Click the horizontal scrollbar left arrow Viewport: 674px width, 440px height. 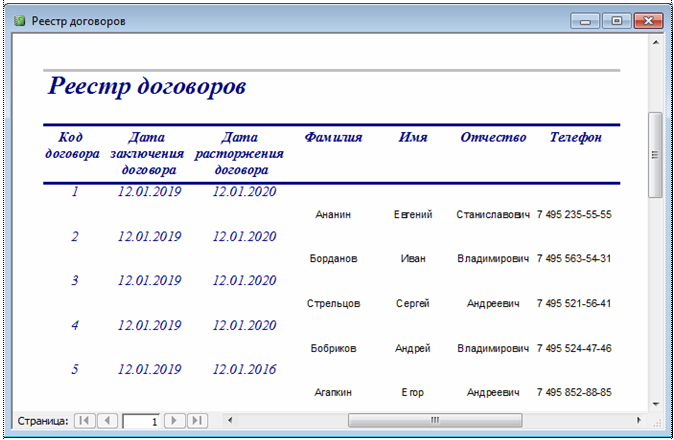[231, 420]
